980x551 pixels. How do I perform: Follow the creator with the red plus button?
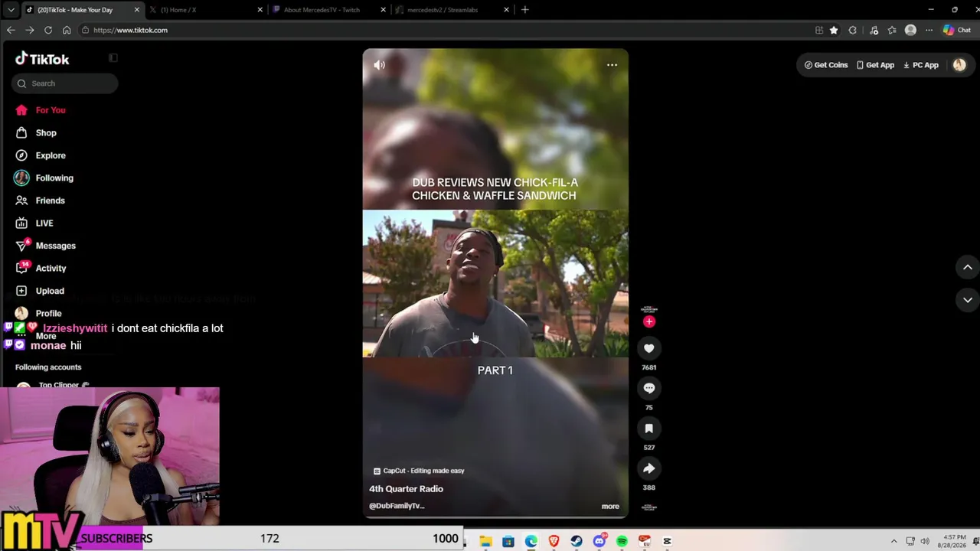click(649, 322)
